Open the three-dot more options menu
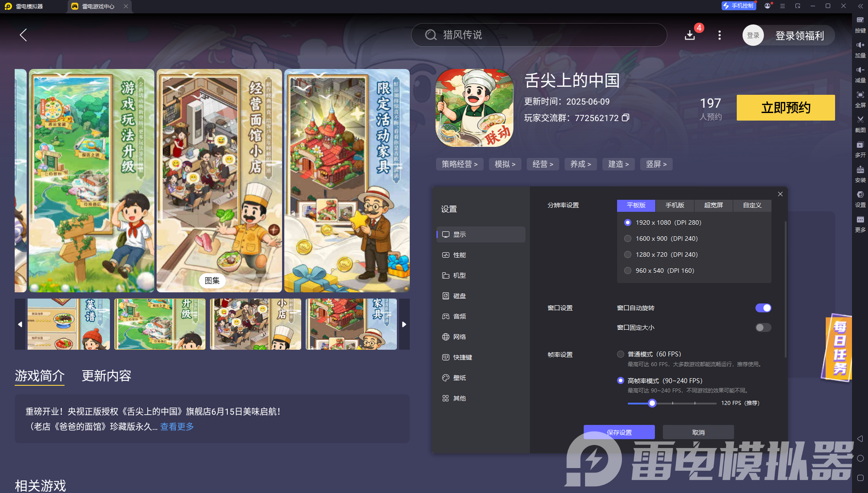Image resolution: width=868 pixels, height=493 pixels. point(719,35)
